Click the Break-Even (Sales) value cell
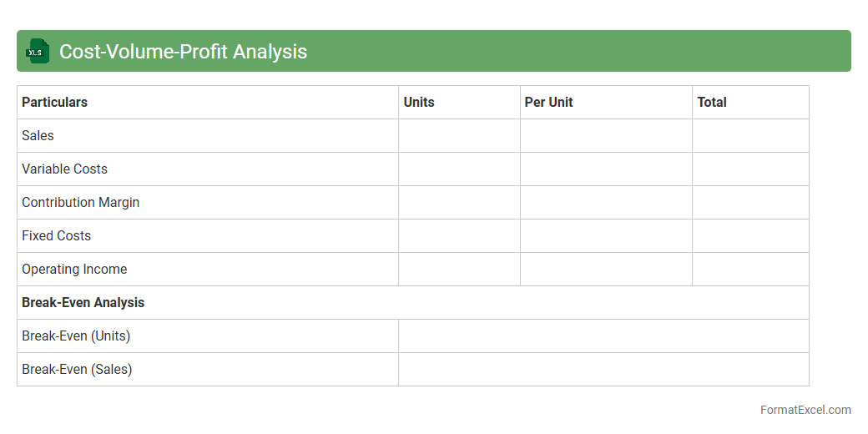This screenshot has width=868, height=434. coord(603,369)
